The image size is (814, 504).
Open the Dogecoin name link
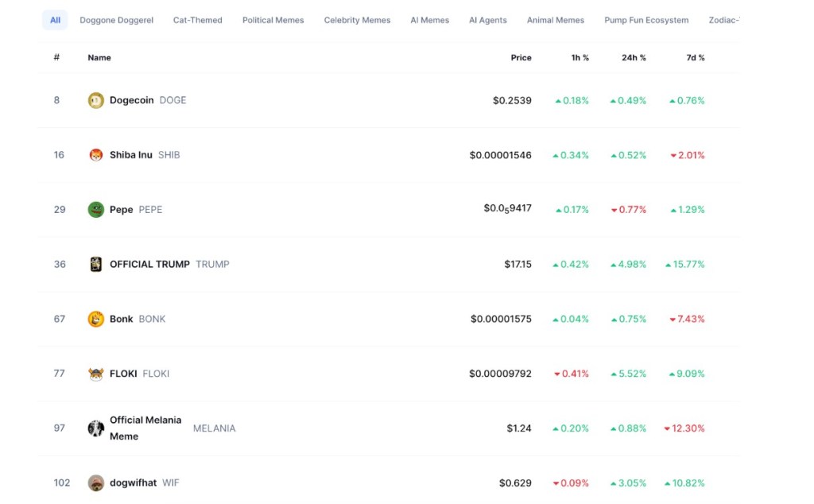[x=131, y=100]
